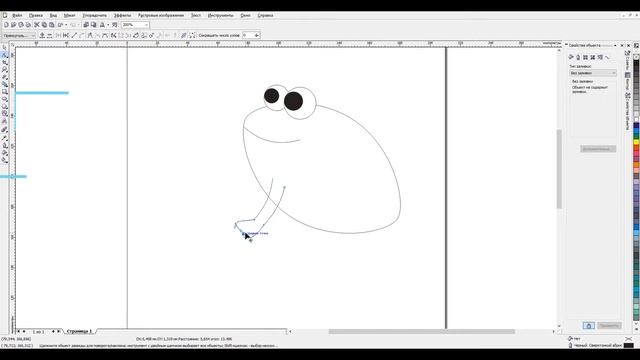Open the zoom level 200% dropdown

(146, 25)
